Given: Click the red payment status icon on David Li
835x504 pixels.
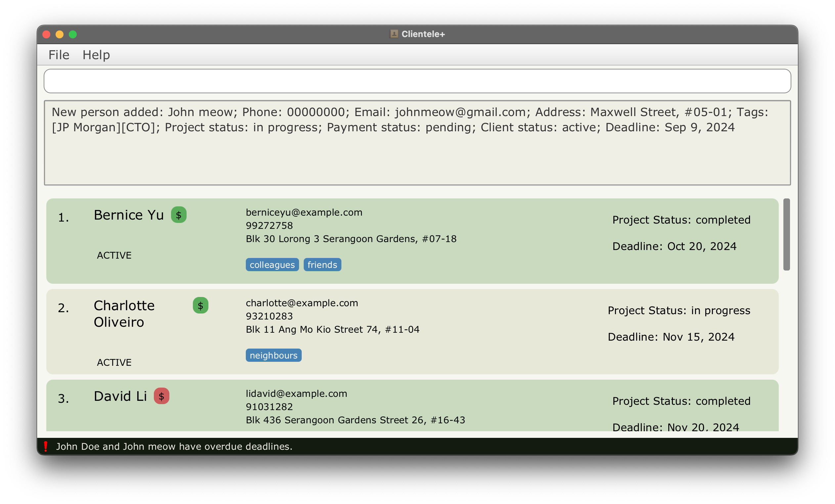Looking at the screenshot, I should click(x=162, y=396).
